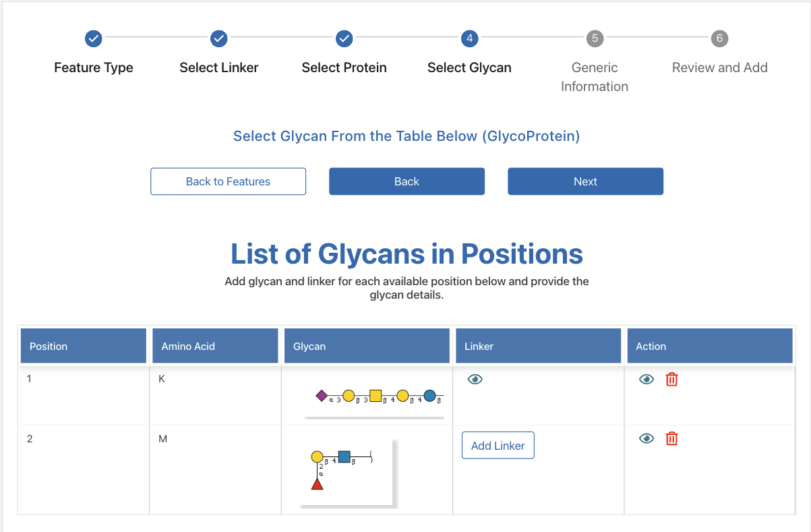This screenshot has width=811, height=532.
Task: Click the Position column header
Action: [84, 346]
